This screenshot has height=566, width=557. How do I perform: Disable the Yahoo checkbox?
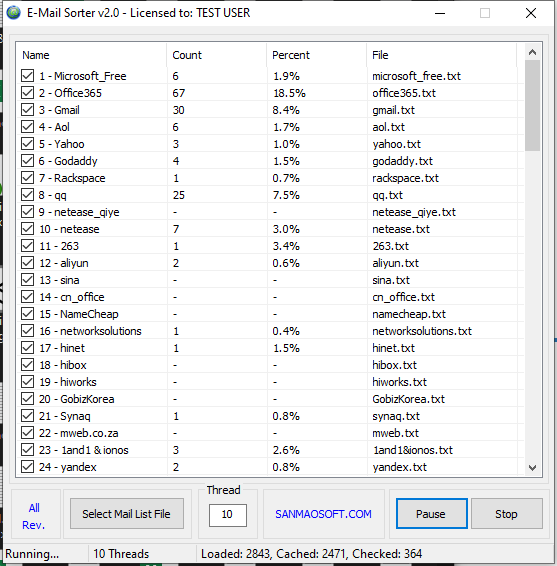27,144
